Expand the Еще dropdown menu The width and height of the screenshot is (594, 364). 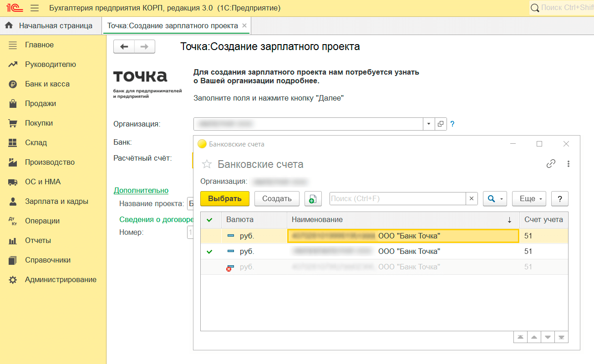coord(529,199)
